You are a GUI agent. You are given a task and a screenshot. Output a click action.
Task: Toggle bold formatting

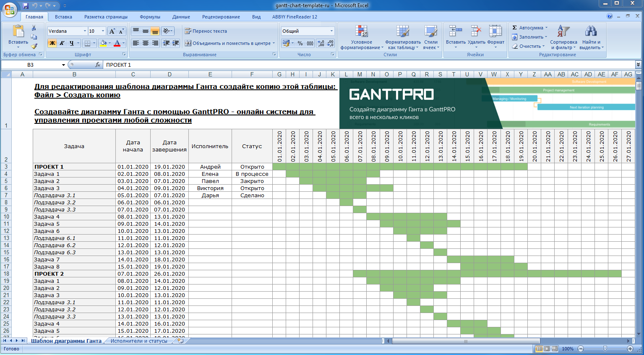point(52,43)
